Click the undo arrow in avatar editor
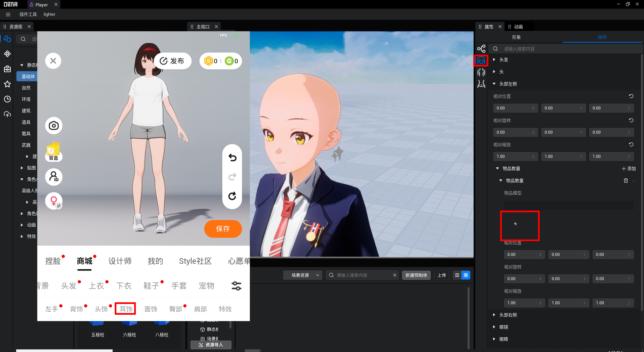This screenshot has width=644, height=352. click(x=232, y=158)
